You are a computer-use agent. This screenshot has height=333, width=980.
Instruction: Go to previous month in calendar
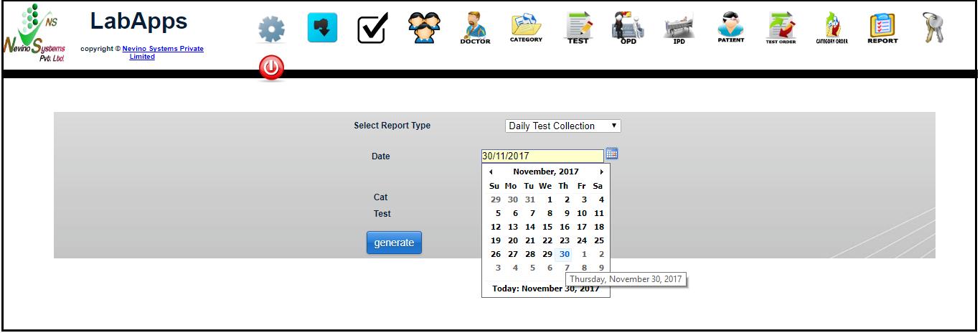point(491,172)
